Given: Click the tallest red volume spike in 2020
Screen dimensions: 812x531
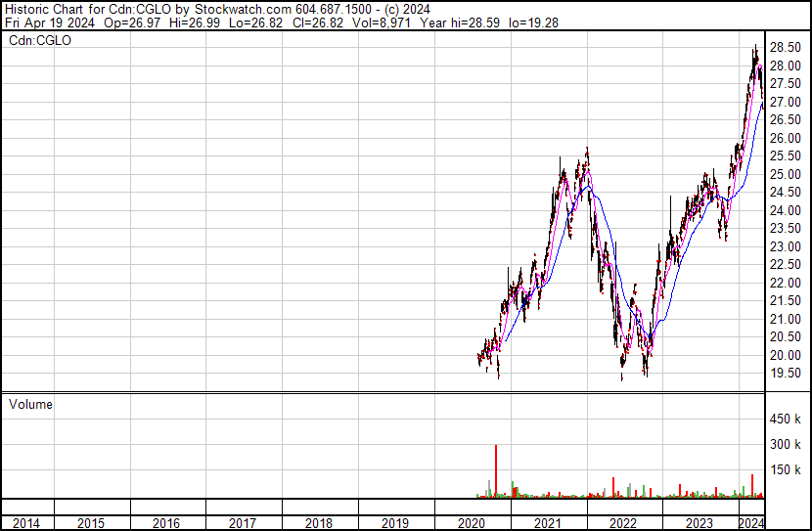Looking at the screenshot, I should pyautogui.click(x=496, y=469).
